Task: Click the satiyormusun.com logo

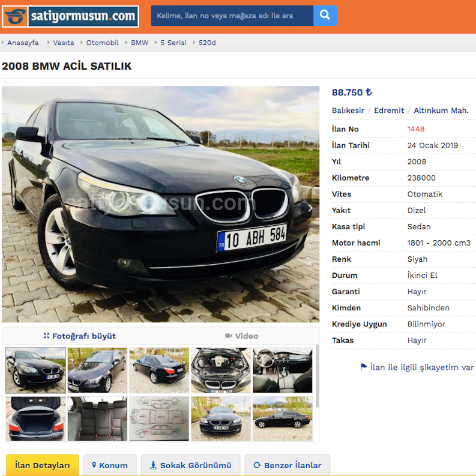Action: [70, 16]
